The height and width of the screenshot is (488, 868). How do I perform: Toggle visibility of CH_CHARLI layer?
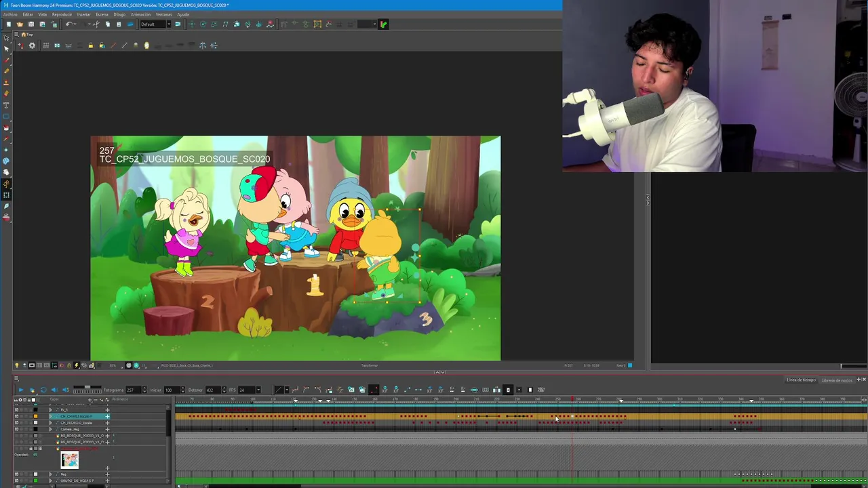17,416
